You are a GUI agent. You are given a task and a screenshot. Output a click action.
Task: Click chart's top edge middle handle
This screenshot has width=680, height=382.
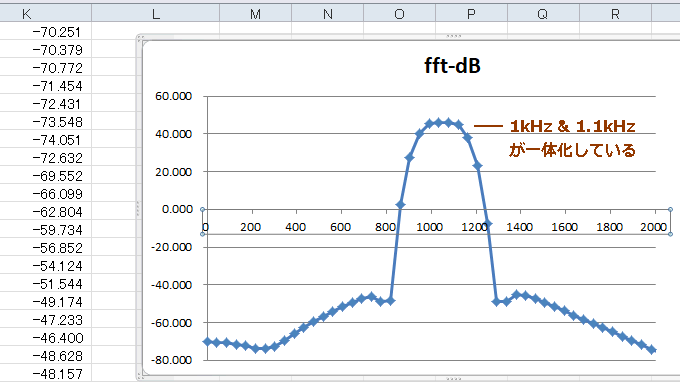(x=454, y=36)
